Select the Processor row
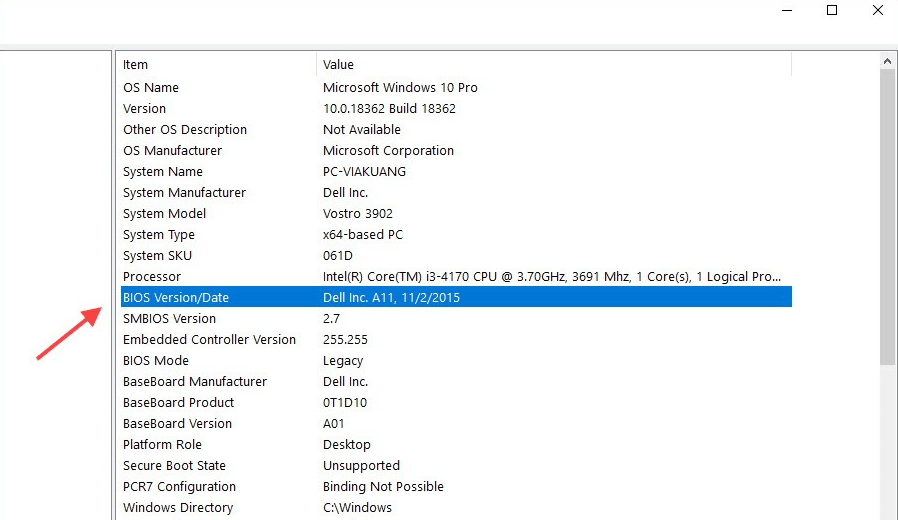Screen dimensions: 898x520 coord(456,277)
